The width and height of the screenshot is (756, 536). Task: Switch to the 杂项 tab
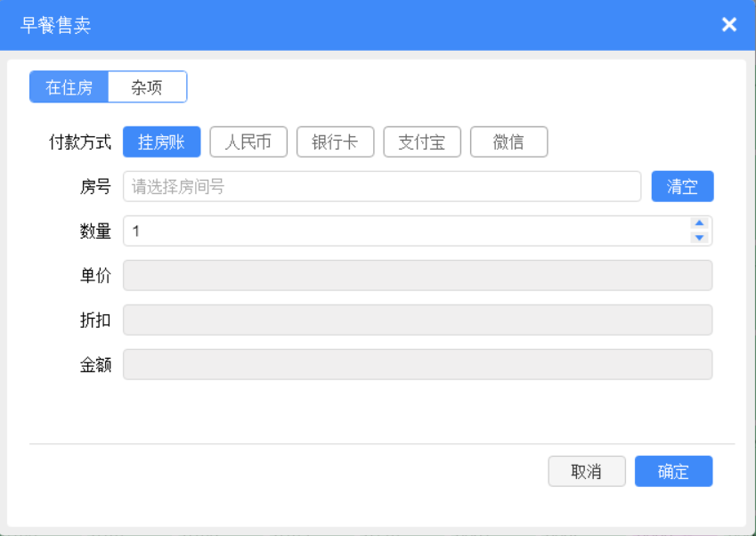tap(147, 87)
